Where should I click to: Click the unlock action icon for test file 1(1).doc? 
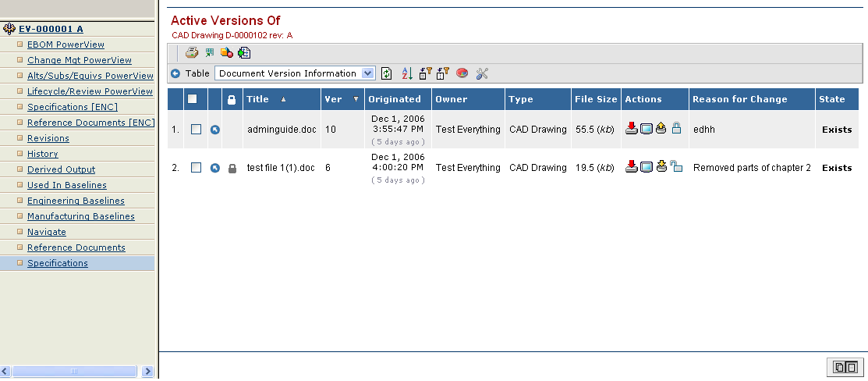[676, 167]
